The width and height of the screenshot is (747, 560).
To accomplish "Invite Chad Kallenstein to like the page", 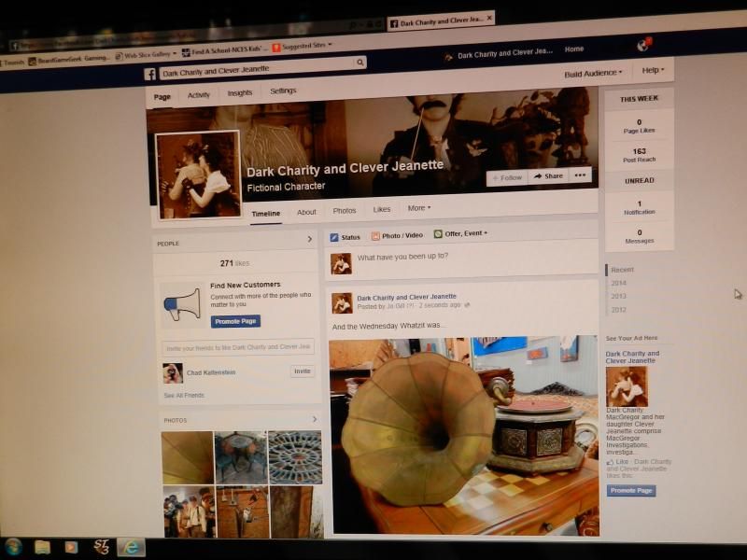I will tap(302, 371).
